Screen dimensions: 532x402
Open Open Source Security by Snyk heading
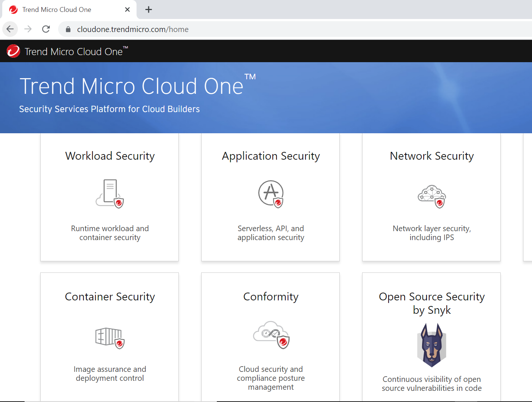click(432, 303)
